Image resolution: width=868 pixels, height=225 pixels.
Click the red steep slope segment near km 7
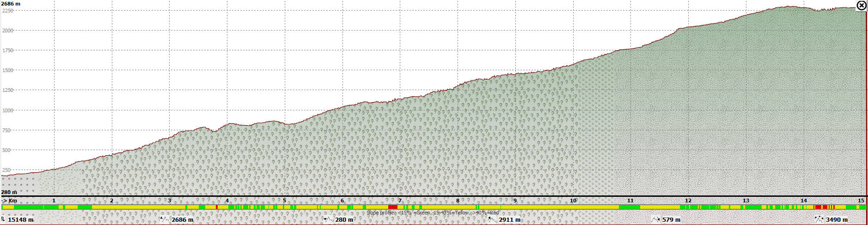point(392,207)
